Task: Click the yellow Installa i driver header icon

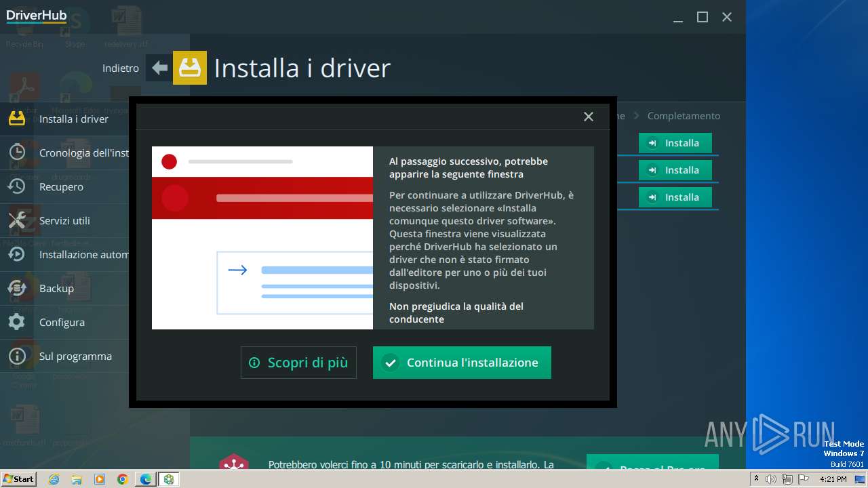Action: (x=190, y=68)
